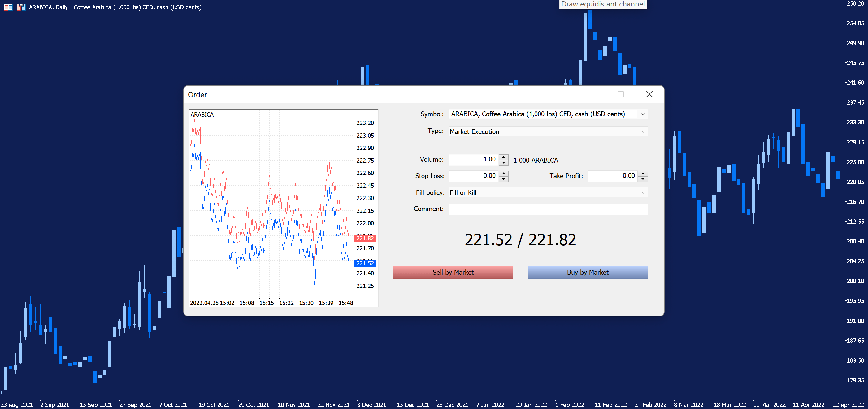Click the ARABICA label in tick chart
The width and height of the screenshot is (868, 409).
pos(202,114)
